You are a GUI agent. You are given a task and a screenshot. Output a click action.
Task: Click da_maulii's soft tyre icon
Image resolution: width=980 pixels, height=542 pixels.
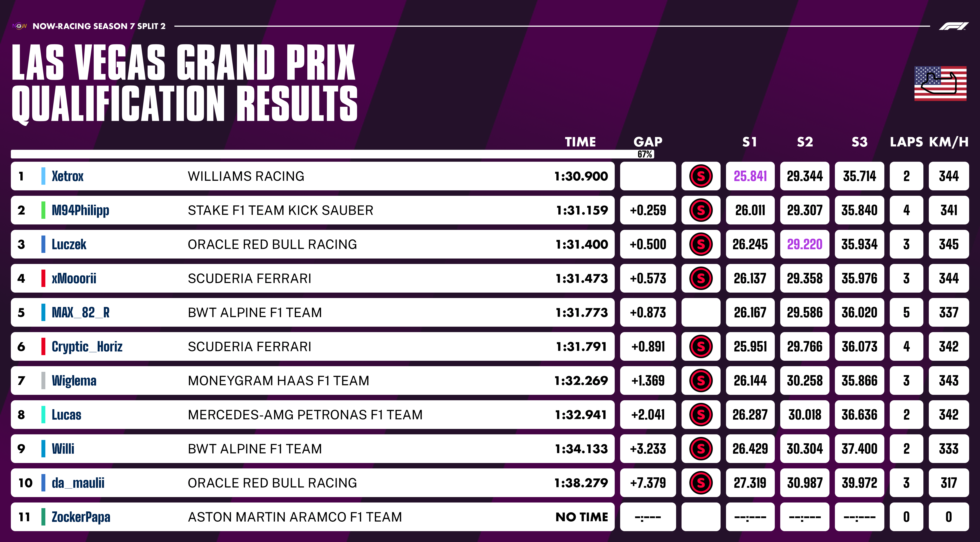[701, 483]
